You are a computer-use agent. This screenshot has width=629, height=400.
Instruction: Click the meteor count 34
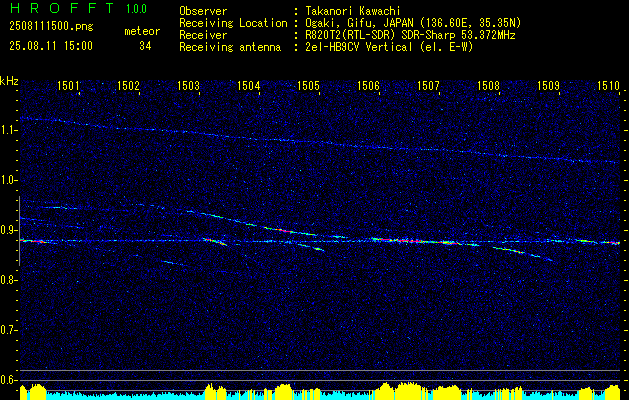click(145, 46)
